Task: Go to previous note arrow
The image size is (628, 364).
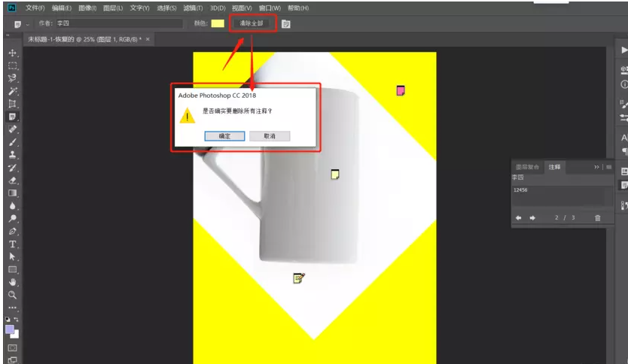Action: pos(518,217)
